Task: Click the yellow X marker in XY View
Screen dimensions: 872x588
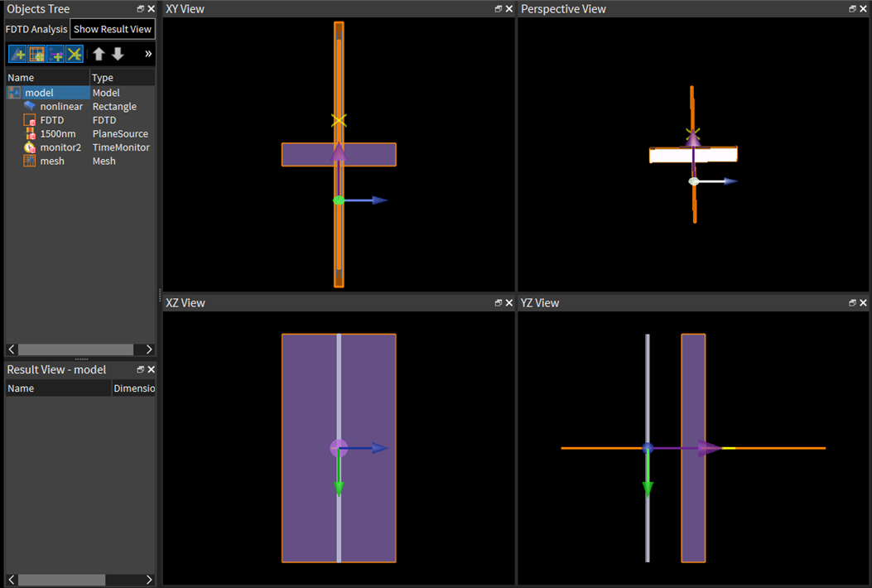Action: pos(339,120)
